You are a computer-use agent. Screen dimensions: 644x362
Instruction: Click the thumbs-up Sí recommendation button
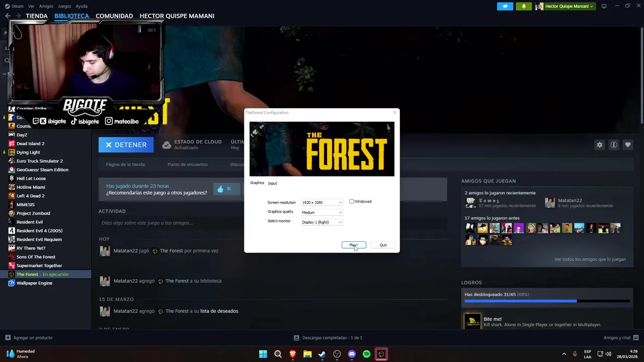point(226,189)
